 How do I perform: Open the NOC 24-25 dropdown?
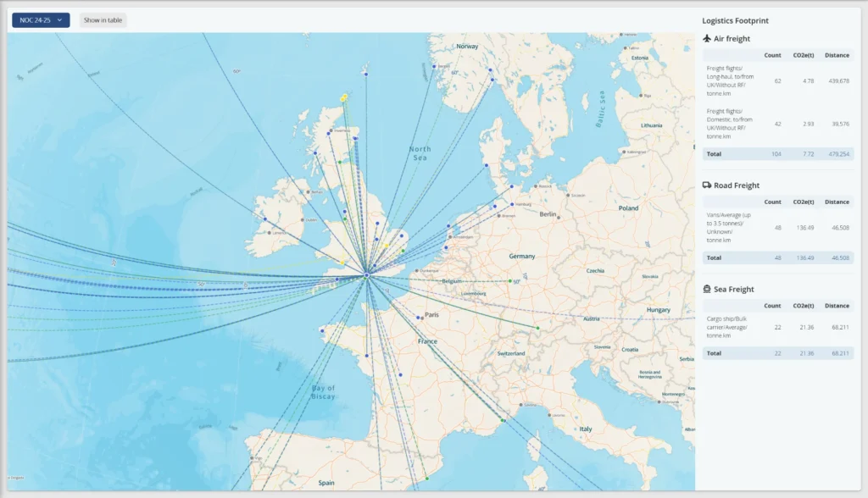[41, 20]
